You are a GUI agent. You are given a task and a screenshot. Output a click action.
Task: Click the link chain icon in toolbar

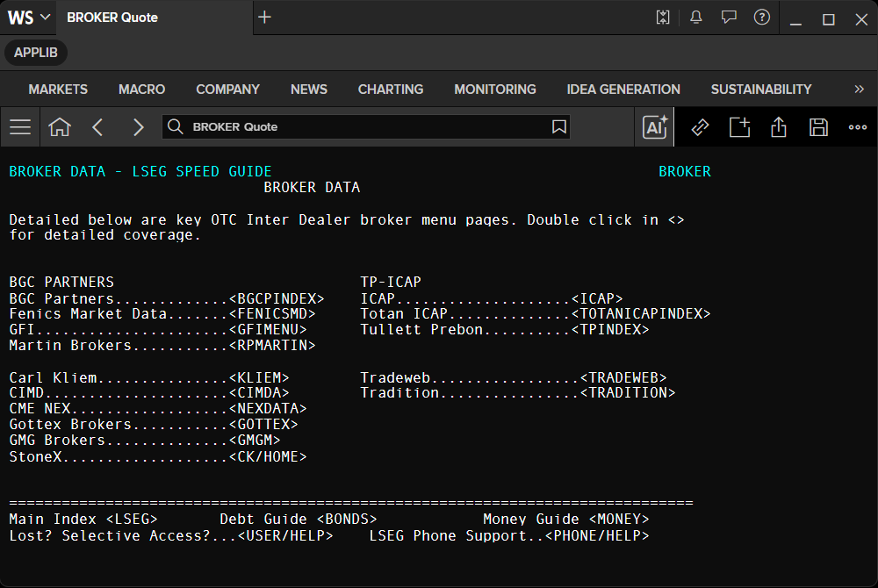[x=700, y=127]
